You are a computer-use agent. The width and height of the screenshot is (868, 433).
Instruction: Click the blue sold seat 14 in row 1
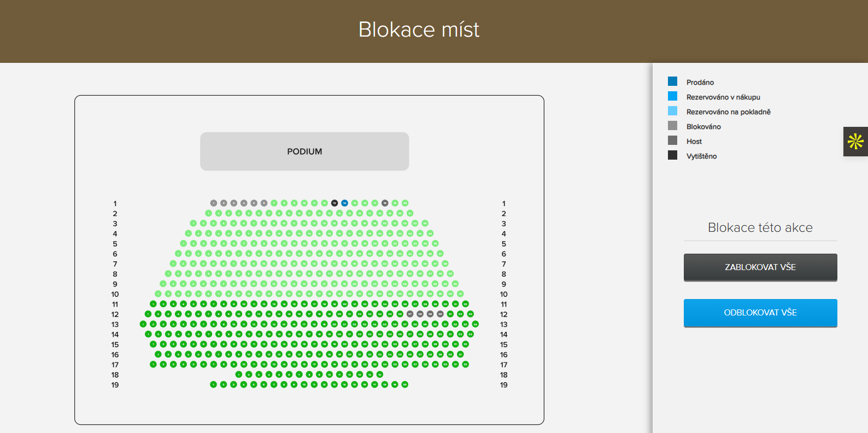pos(344,202)
